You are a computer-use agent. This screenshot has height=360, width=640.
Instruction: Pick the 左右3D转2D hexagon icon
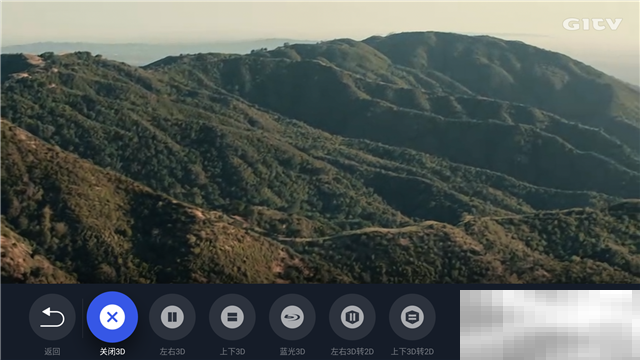pos(352,317)
